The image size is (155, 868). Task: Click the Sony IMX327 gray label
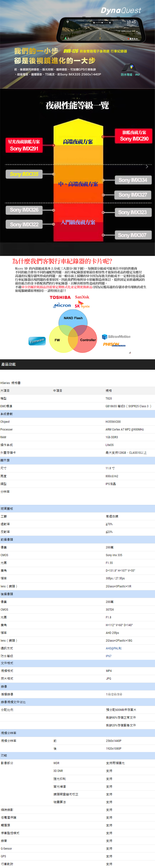[x=133, y=195]
